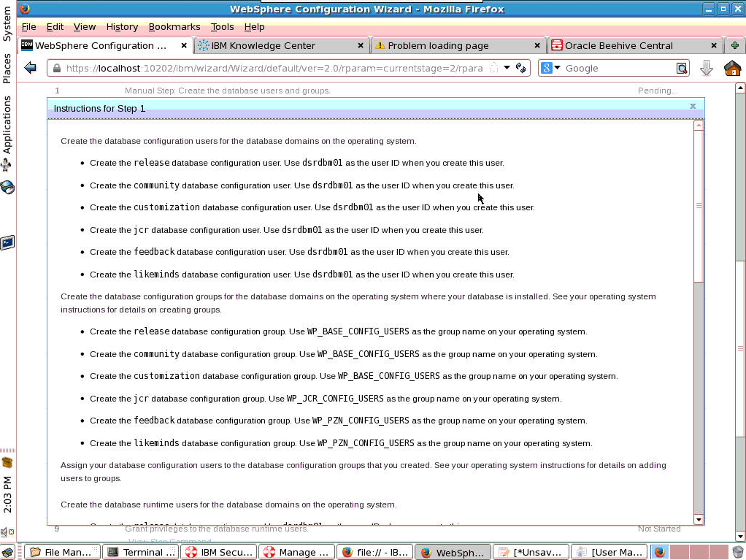
Task: Open the Tools menu
Action: tap(222, 26)
